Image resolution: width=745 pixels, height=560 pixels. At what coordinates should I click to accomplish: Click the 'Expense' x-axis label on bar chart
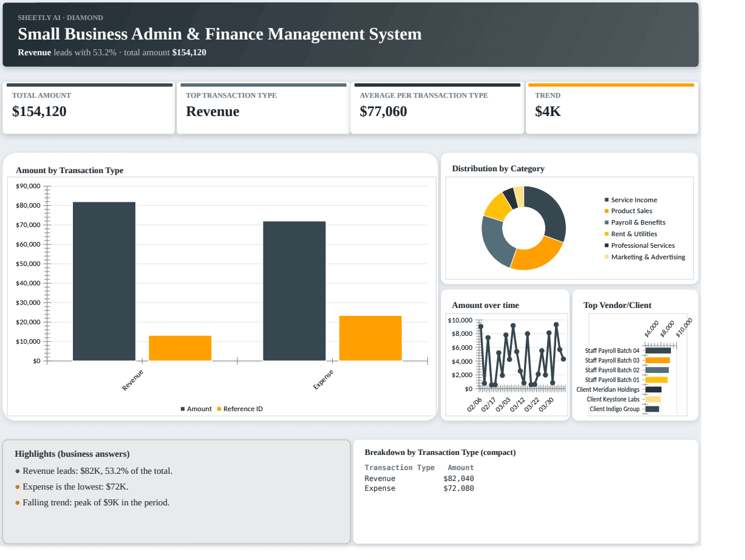click(x=324, y=380)
